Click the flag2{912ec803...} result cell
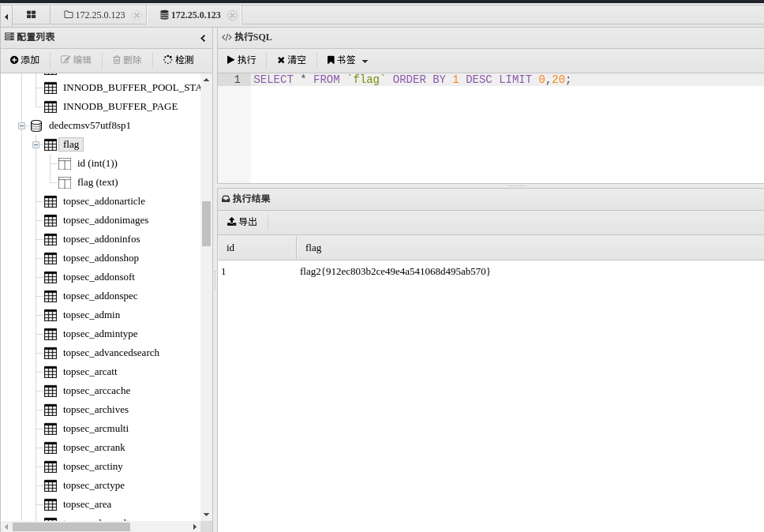The width and height of the screenshot is (764, 532). coord(395,272)
